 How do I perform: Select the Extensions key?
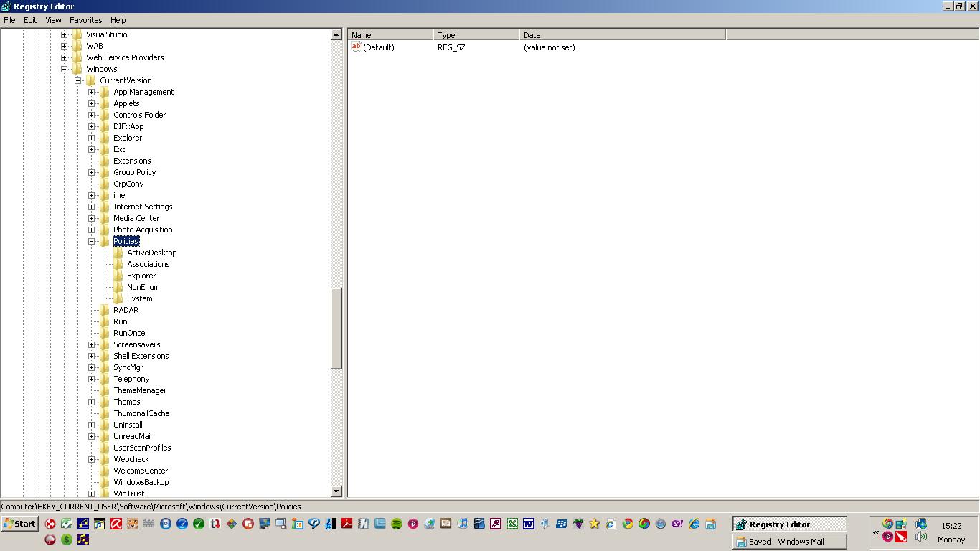tap(132, 161)
